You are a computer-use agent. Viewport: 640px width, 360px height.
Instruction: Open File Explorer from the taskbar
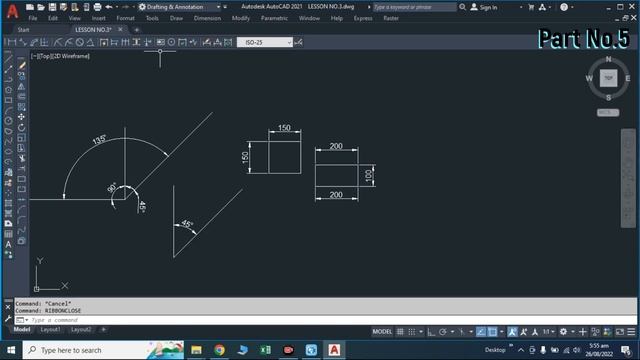[196, 350]
